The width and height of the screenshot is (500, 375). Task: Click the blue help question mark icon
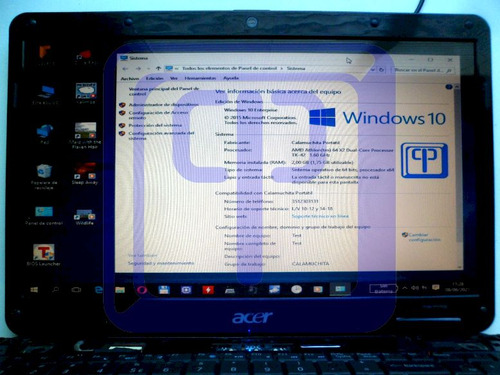coord(449,87)
